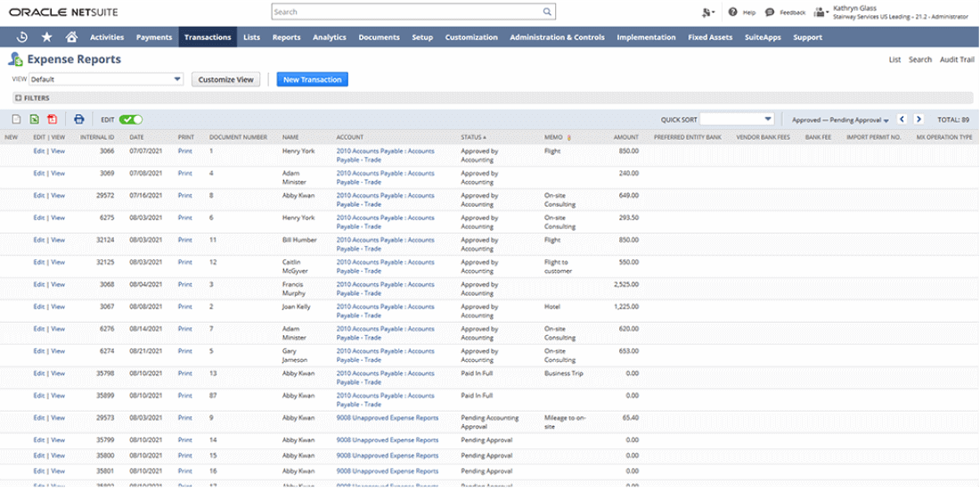Click the New Transaction button
Viewport: 980px width, 492px height.
click(x=312, y=79)
